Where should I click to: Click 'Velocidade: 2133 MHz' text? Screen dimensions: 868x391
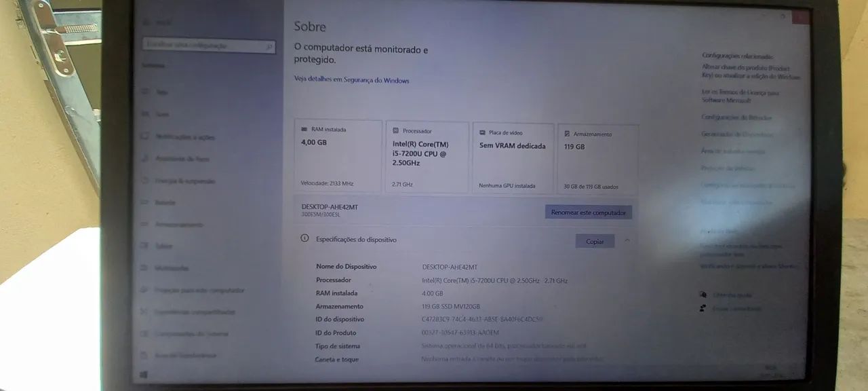(x=327, y=183)
